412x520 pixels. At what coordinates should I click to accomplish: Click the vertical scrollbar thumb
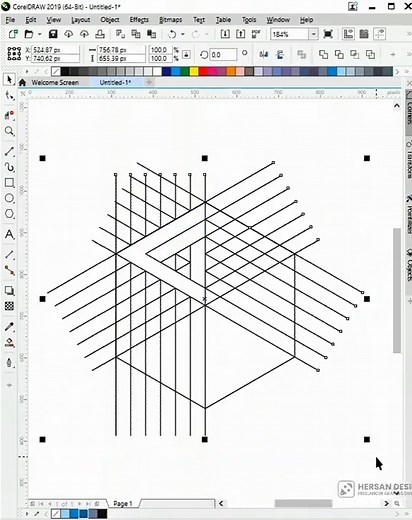[397, 290]
